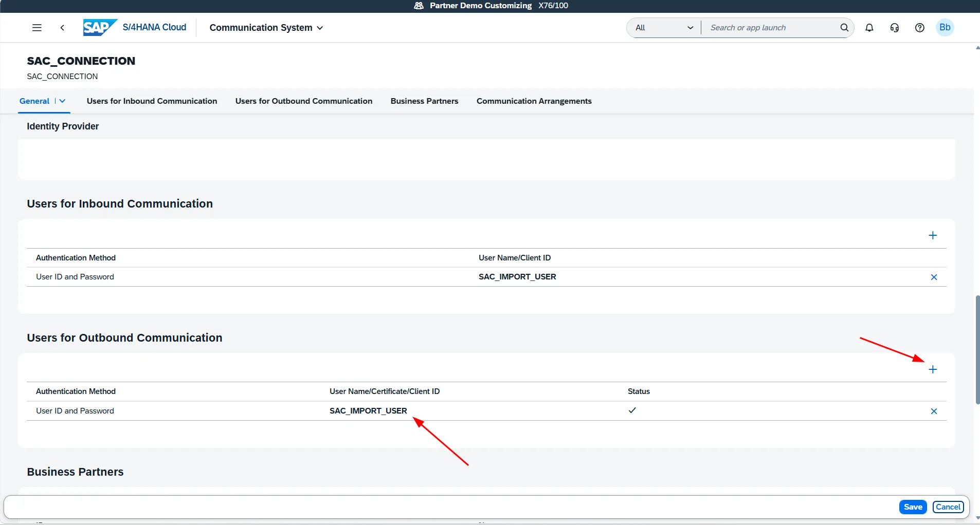Image resolution: width=980 pixels, height=525 pixels.
Task: Click the inbound Authentication Method header
Action: coord(76,258)
